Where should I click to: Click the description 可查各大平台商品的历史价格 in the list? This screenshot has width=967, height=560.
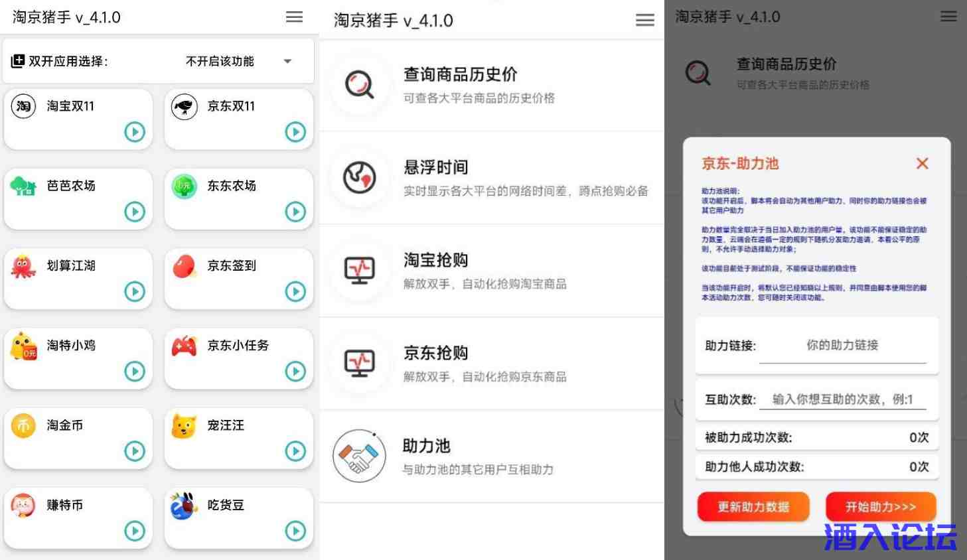pyautogui.click(x=479, y=98)
